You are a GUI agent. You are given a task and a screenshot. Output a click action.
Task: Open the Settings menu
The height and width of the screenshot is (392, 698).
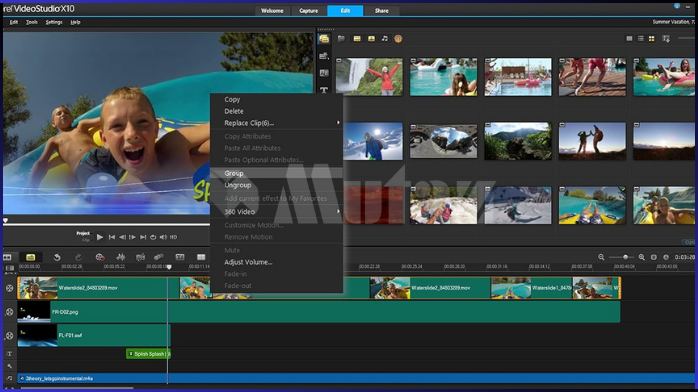pyautogui.click(x=54, y=22)
